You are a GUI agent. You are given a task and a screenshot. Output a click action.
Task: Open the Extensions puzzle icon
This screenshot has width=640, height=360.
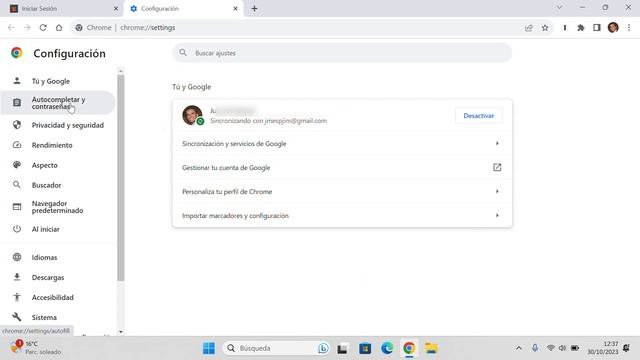tap(581, 28)
